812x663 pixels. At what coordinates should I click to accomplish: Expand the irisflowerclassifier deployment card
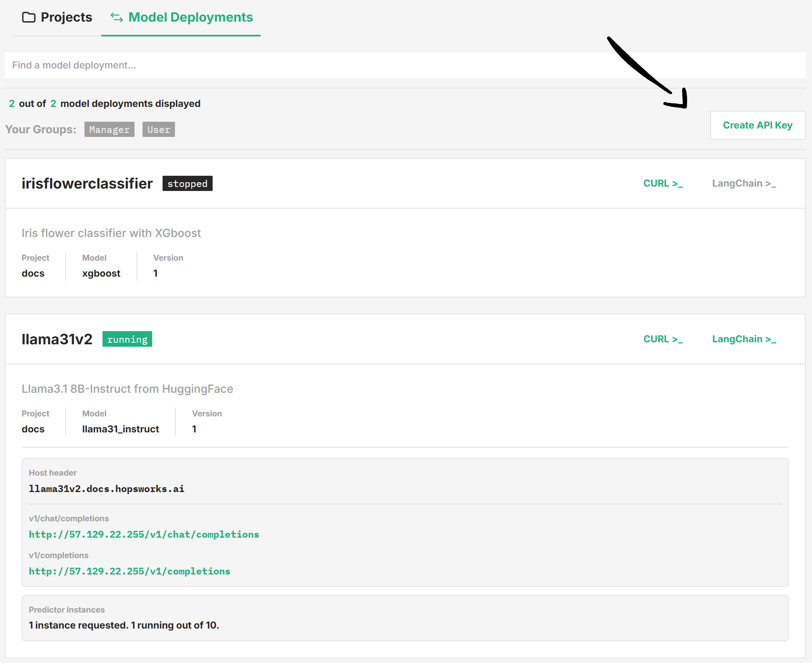click(x=87, y=183)
